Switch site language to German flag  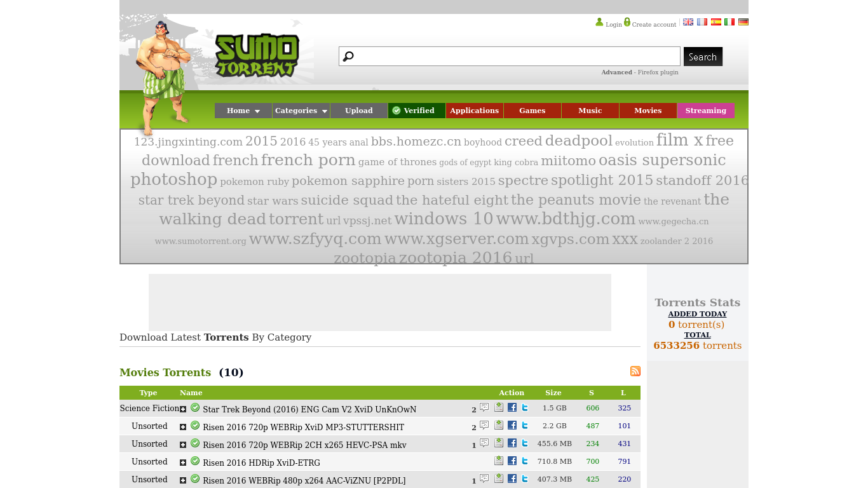(x=743, y=22)
